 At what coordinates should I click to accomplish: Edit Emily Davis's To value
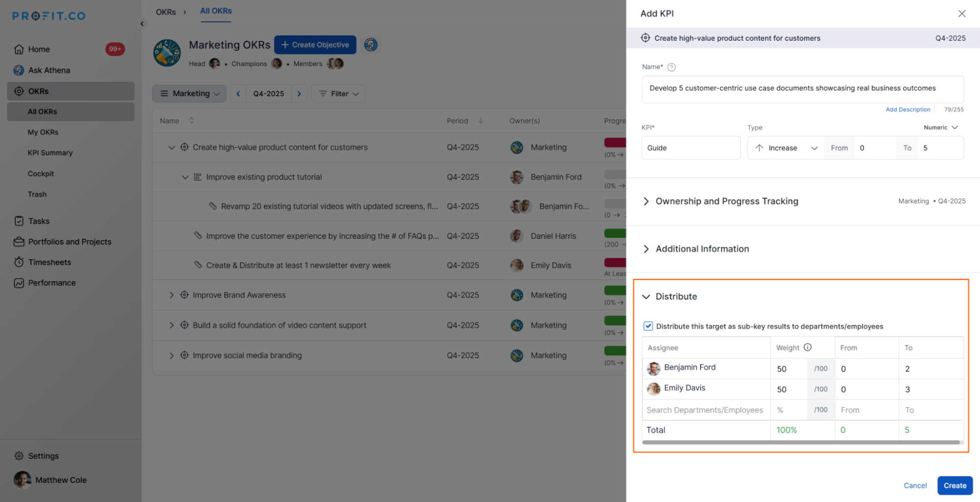pyautogui.click(x=930, y=389)
